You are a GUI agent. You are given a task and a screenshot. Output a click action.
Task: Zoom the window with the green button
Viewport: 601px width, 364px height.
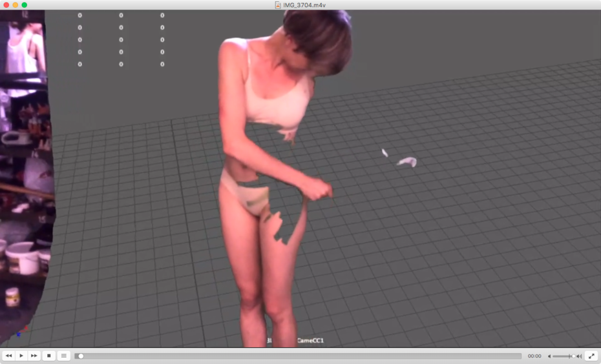click(25, 5)
